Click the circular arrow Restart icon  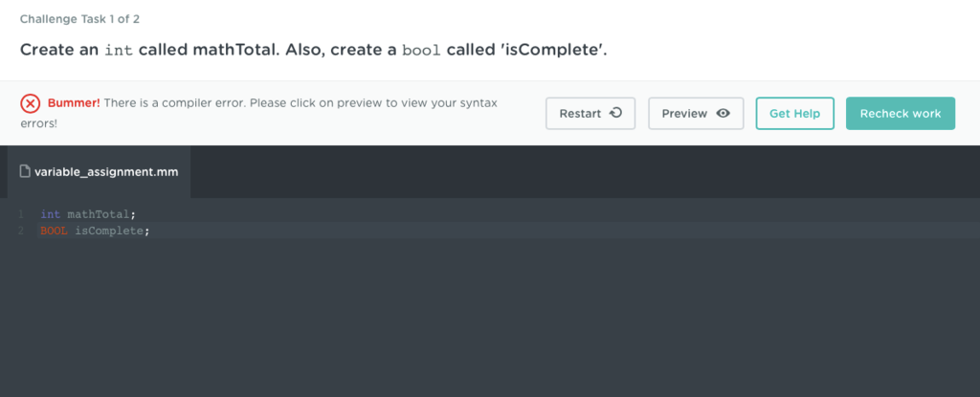615,113
